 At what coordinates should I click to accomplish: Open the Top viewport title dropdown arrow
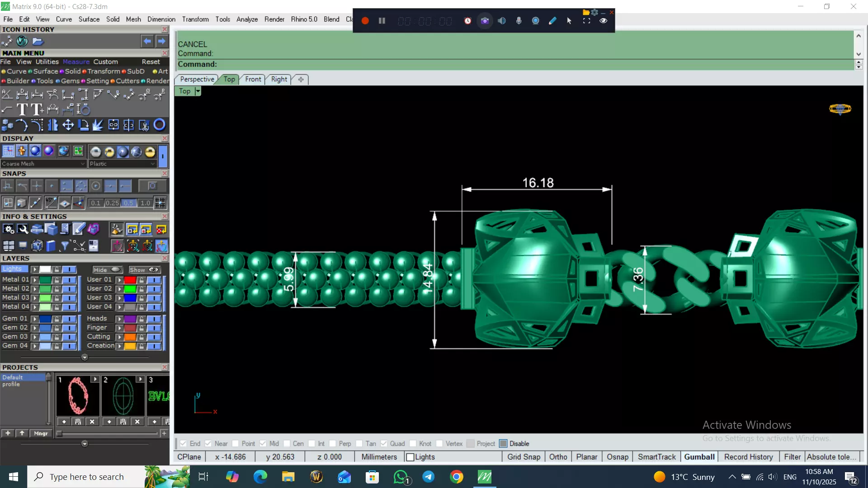[198, 91]
